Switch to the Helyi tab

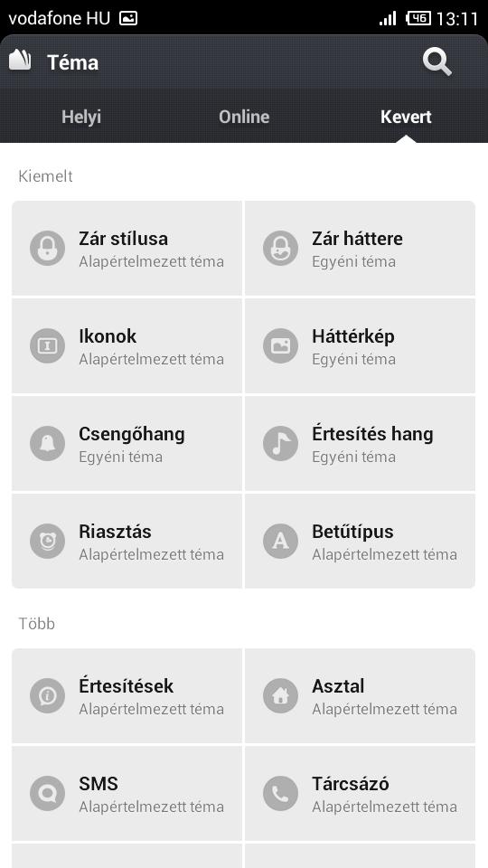81,117
